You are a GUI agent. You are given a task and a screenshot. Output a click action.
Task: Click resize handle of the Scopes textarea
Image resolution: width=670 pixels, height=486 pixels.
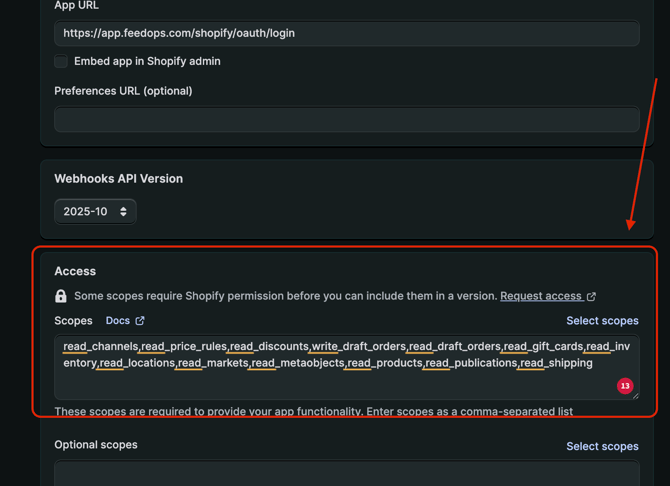[634, 395]
